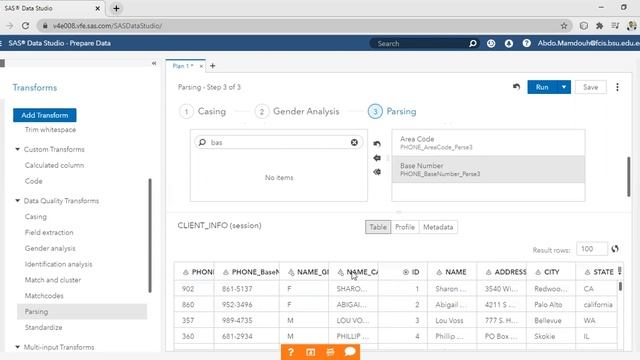The height and width of the screenshot is (360, 640).
Task: Bookmark this page with star icon
Action: click(x=564, y=26)
